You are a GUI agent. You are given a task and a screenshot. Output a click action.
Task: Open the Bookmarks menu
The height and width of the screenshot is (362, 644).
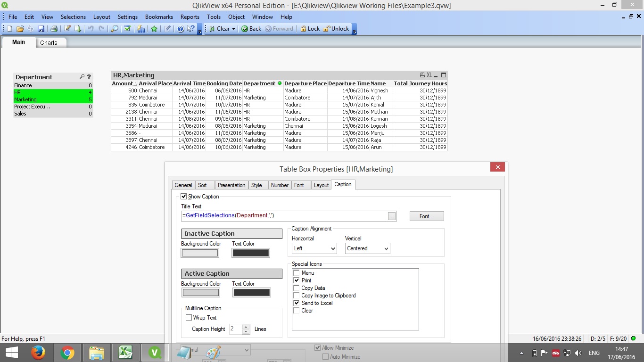click(x=159, y=16)
